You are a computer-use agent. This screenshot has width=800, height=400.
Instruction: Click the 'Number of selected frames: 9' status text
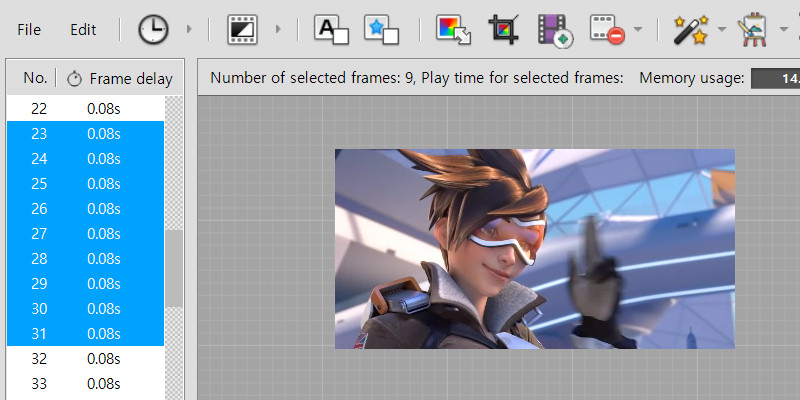click(312, 78)
